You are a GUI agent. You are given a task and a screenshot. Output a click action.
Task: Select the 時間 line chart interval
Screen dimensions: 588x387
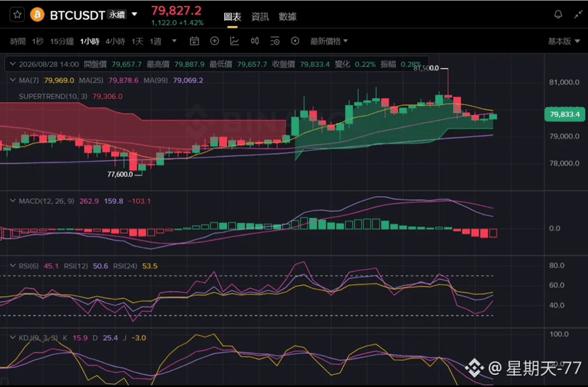pos(18,41)
